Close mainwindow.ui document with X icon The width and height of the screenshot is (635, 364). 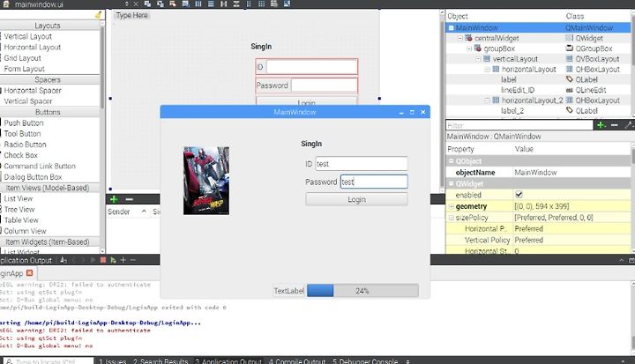point(136,4)
